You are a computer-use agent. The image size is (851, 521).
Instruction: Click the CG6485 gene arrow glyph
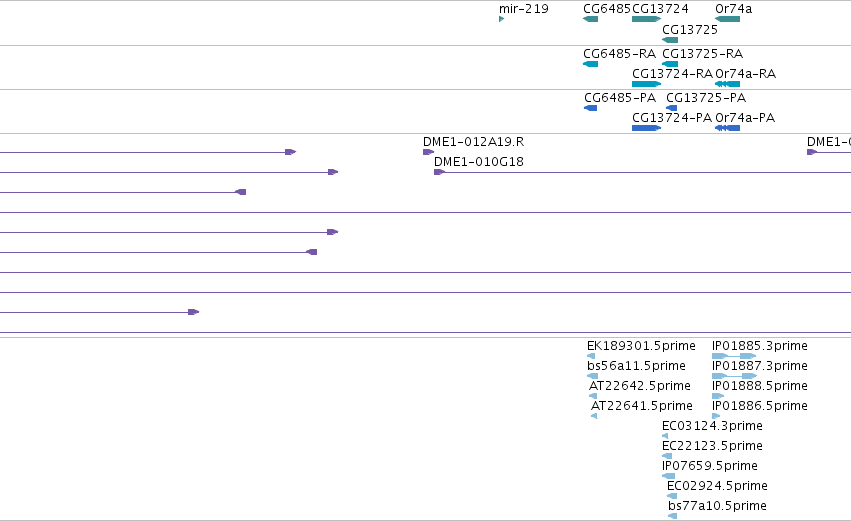590,19
